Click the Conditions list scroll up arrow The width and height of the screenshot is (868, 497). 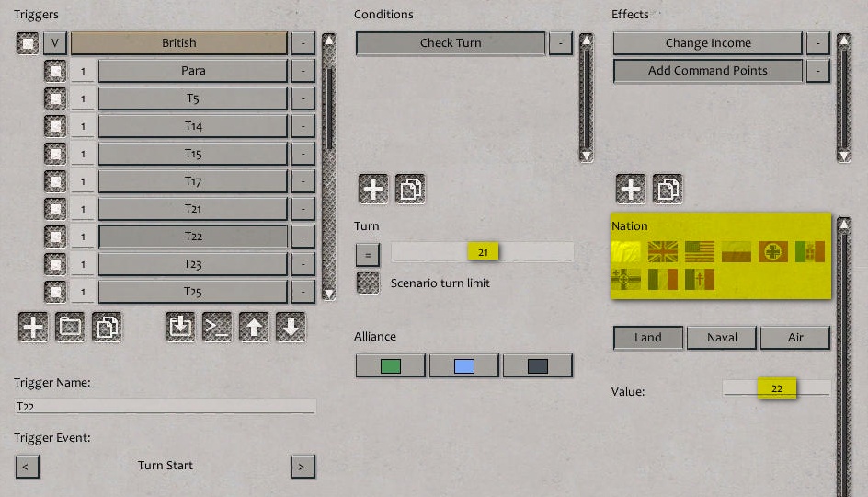coord(587,40)
